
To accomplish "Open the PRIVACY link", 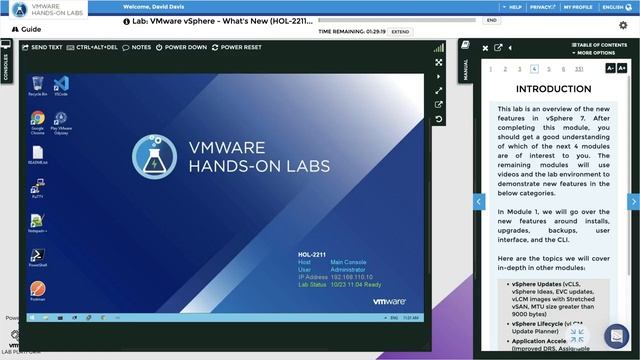I will (x=542, y=7).
